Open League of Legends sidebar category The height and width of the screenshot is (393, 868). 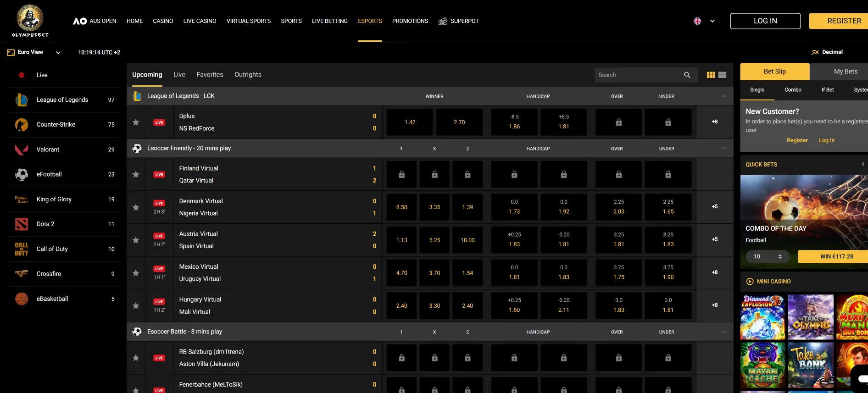point(62,100)
